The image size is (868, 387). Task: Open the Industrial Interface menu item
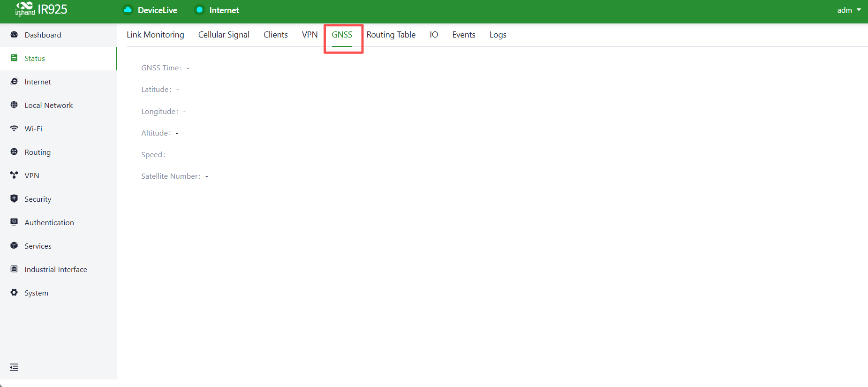(59, 269)
